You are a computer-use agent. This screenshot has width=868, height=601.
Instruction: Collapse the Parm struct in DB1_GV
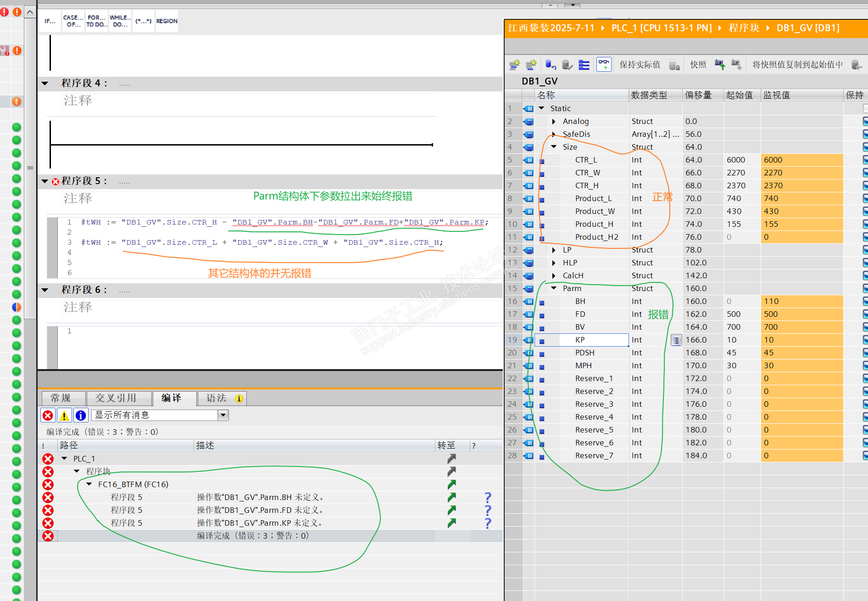tap(554, 288)
